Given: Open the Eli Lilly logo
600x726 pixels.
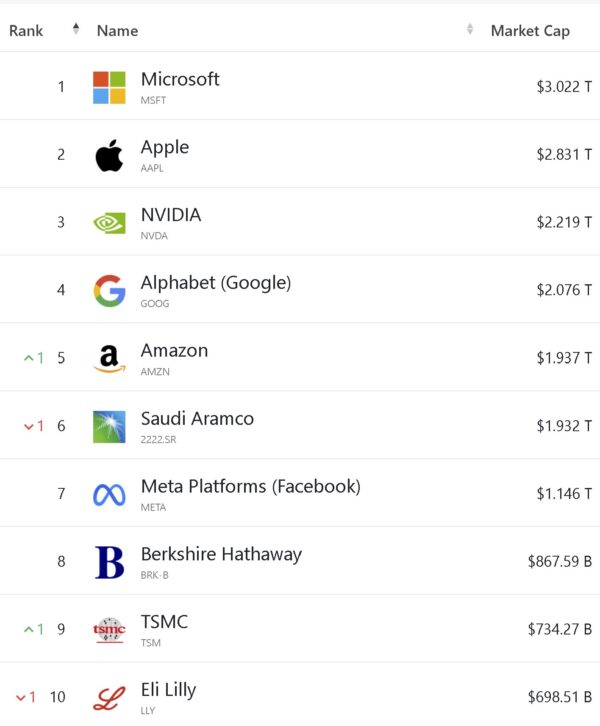Looking at the screenshot, I should pos(109,698).
